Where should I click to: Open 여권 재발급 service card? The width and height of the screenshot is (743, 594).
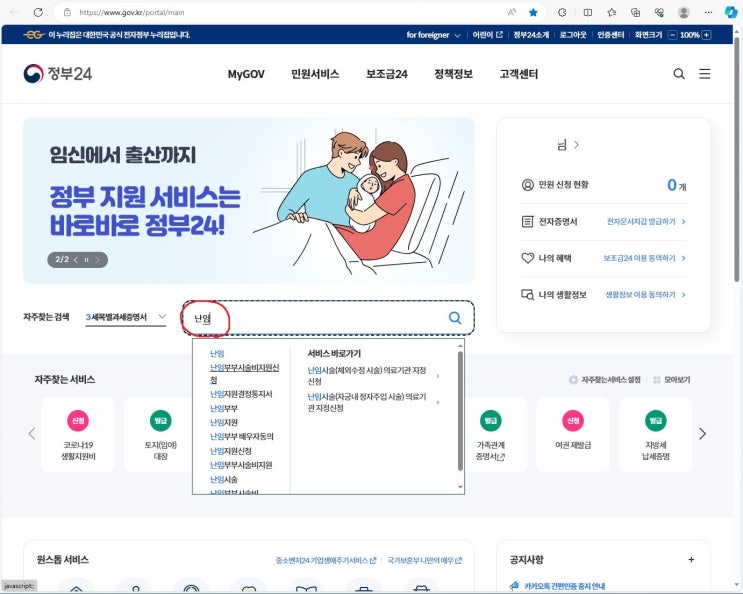pos(573,434)
